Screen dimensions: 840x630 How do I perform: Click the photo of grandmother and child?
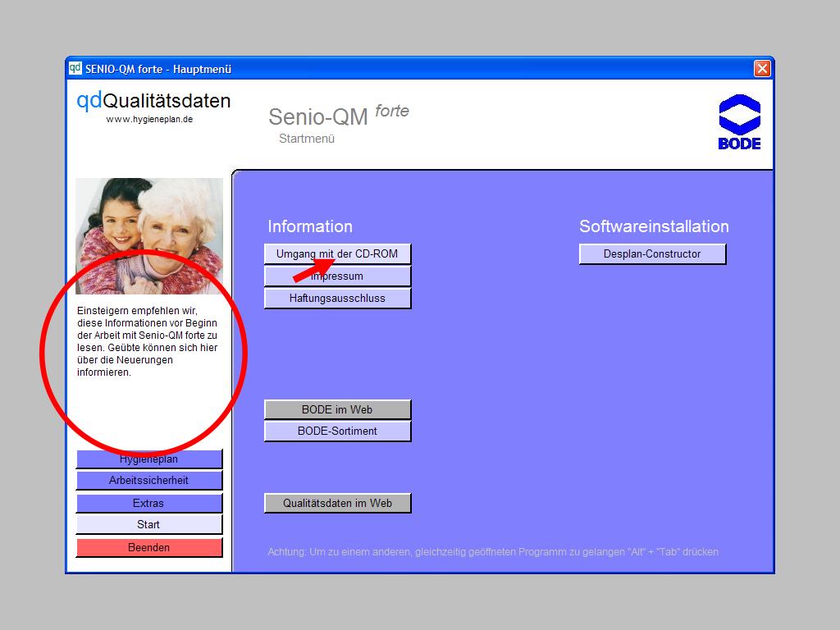click(149, 236)
